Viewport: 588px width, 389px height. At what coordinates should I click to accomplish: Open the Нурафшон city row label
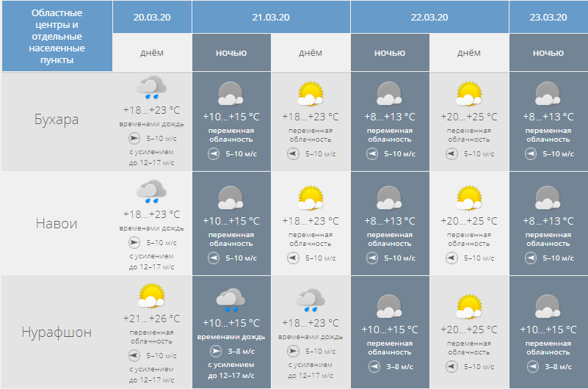[x=57, y=332]
